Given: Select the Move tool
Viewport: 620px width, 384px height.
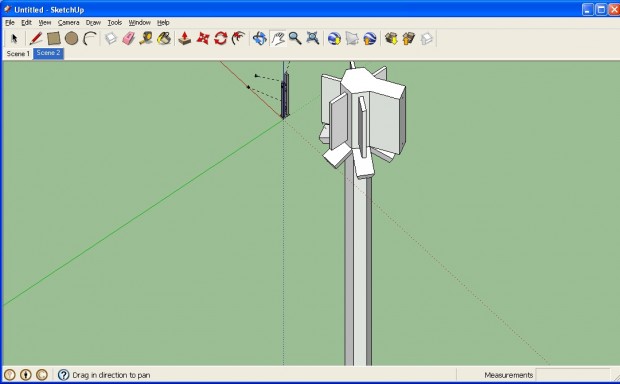Looking at the screenshot, I should 203,38.
